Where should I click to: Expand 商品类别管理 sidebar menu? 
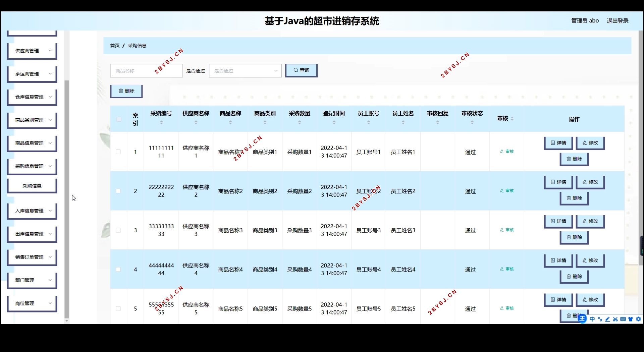click(32, 120)
